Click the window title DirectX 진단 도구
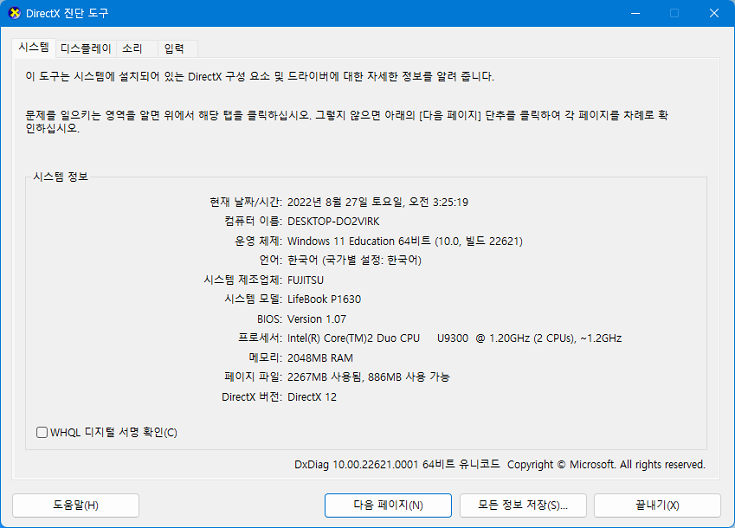 (x=67, y=13)
